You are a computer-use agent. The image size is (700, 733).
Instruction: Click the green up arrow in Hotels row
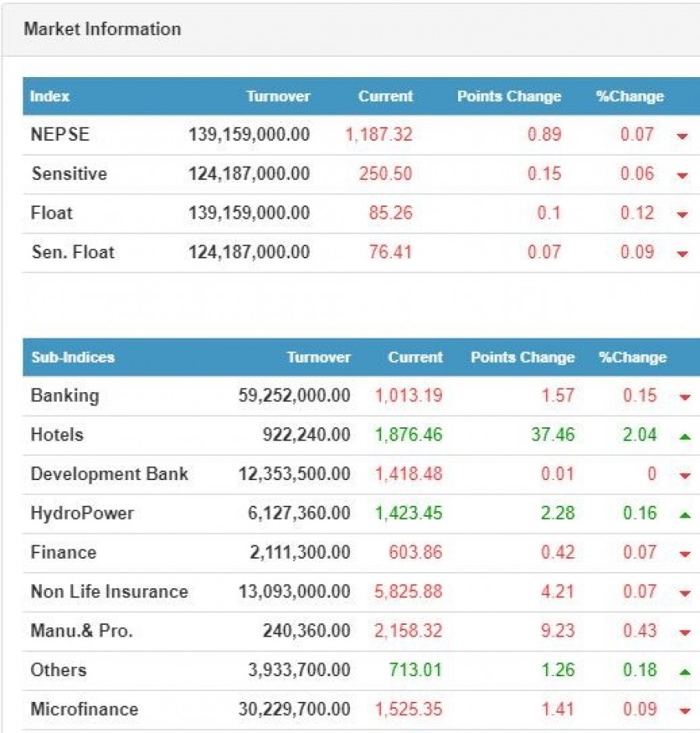click(x=684, y=437)
